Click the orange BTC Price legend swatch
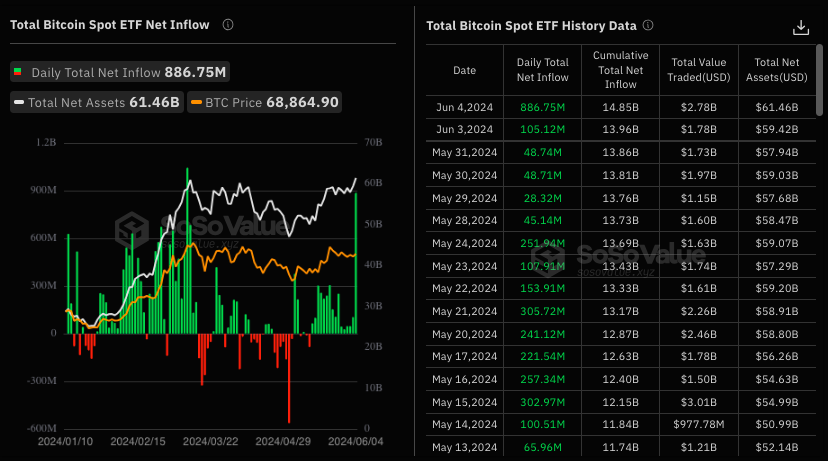Image resolution: width=828 pixels, height=461 pixels. 197,102
